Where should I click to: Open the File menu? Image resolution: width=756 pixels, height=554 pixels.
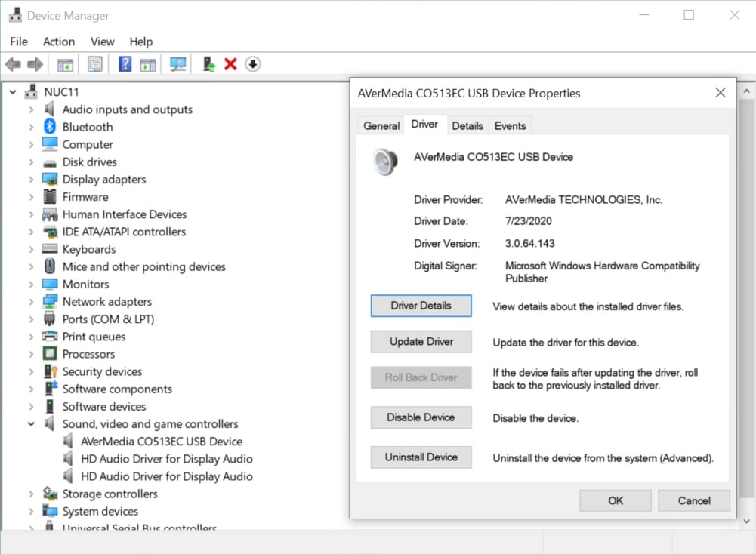click(19, 42)
